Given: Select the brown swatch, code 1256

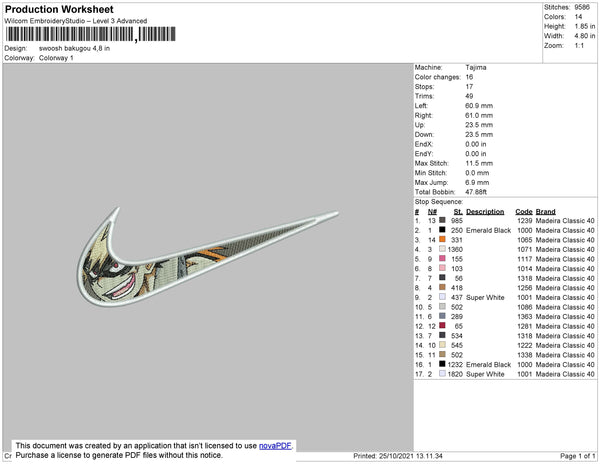Looking at the screenshot, I should coord(442,287).
